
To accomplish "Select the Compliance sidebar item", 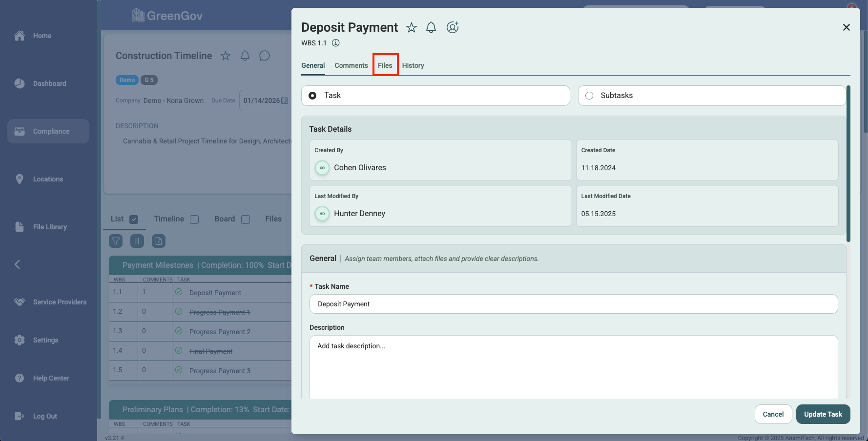I will point(48,131).
